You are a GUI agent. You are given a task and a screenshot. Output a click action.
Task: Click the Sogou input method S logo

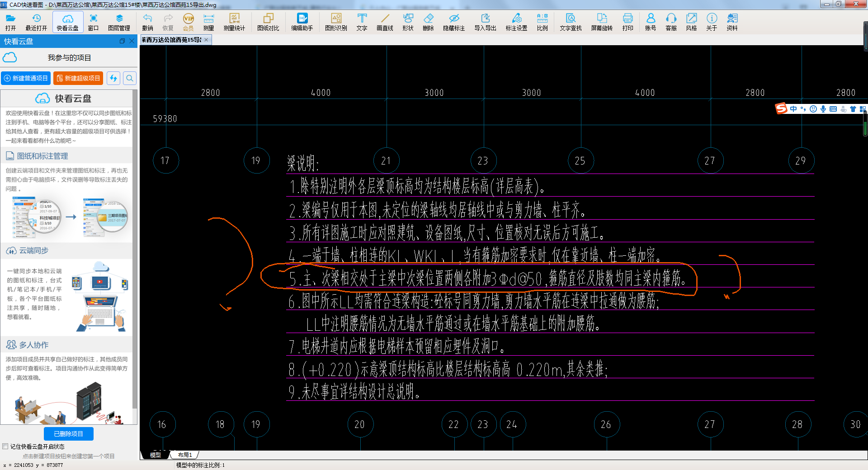pyautogui.click(x=781, y=109)
